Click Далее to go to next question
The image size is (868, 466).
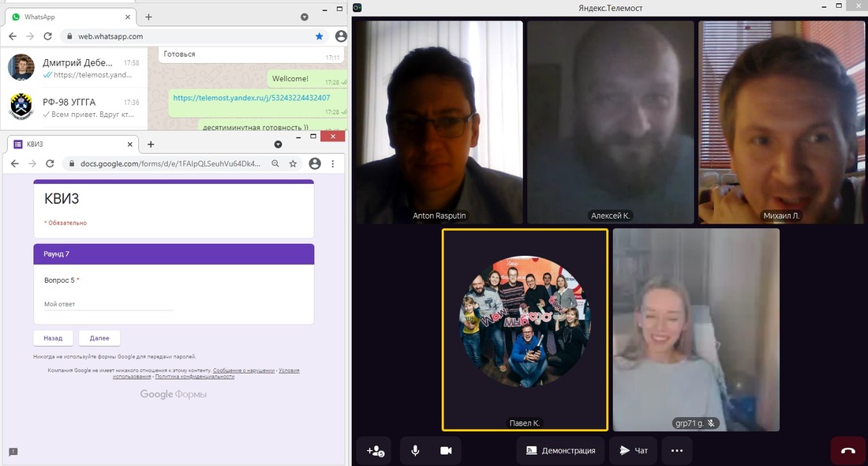99,338
